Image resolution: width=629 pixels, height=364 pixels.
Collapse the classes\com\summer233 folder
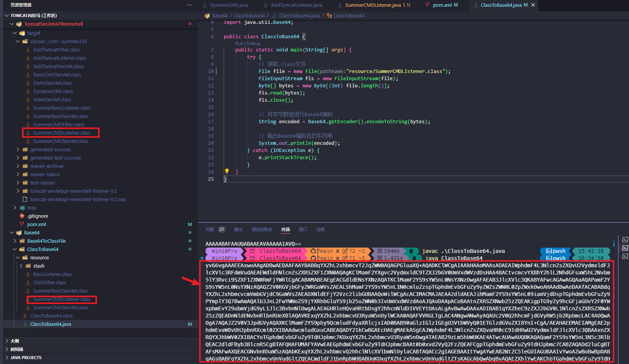(18, 41)
